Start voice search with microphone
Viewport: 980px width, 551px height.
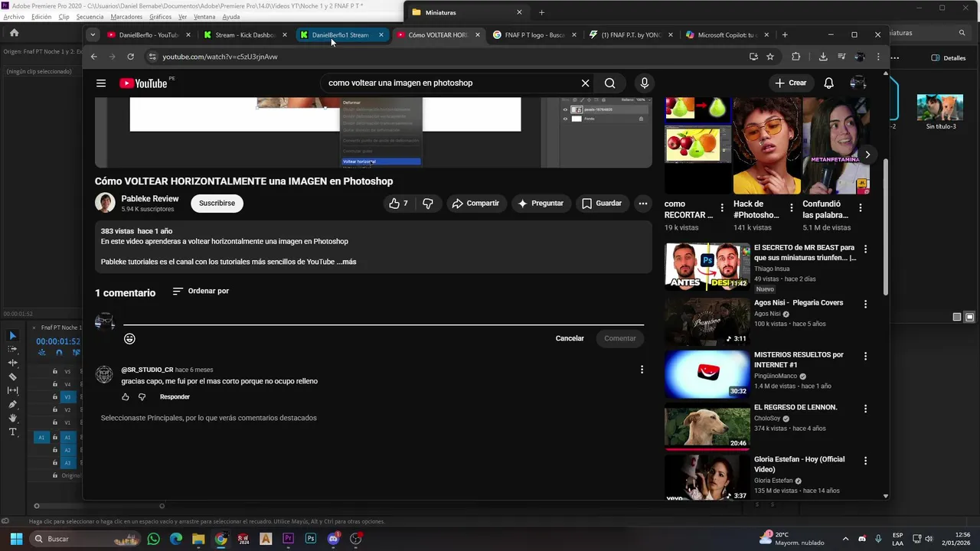[x=644, y=83]
